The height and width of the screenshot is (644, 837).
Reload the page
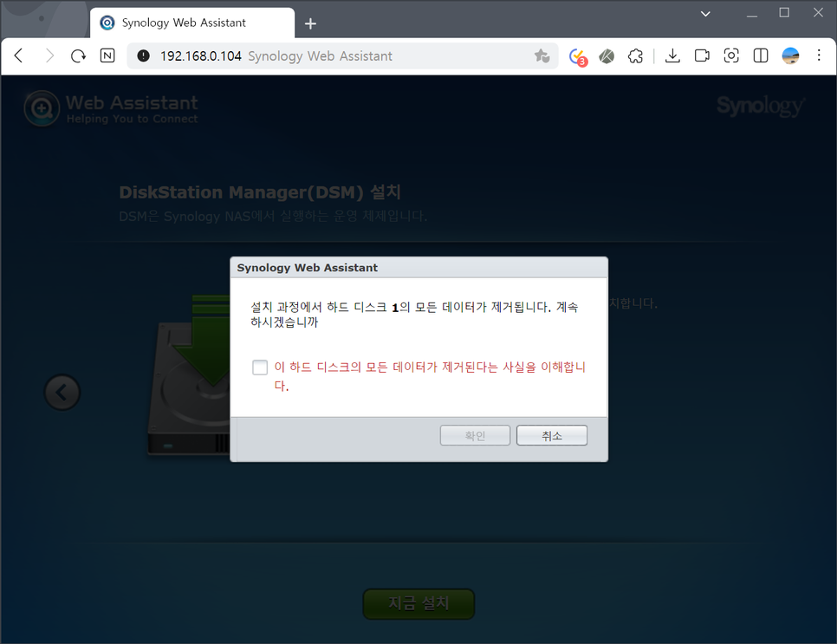point(78,55)
